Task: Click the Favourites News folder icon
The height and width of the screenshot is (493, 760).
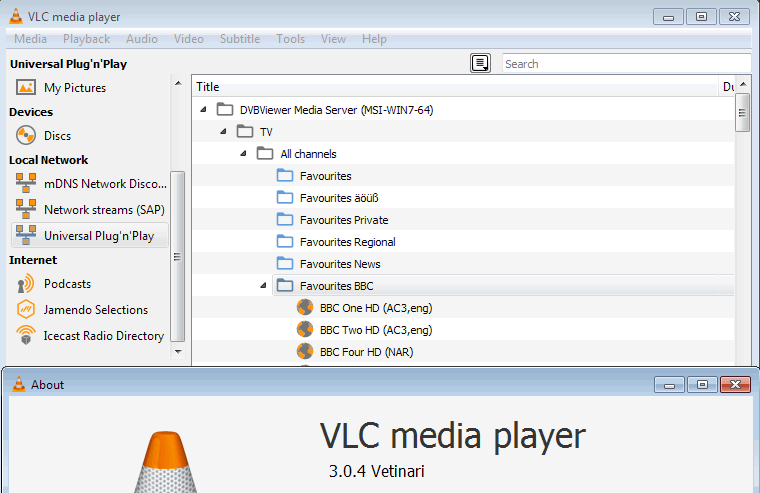Action: (x=285, y=263)
